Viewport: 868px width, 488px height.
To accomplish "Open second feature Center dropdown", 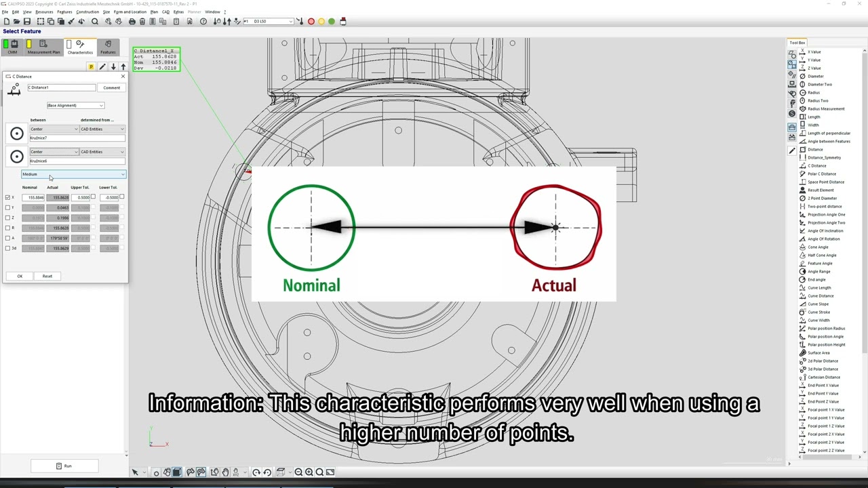I will click(54, 152).
